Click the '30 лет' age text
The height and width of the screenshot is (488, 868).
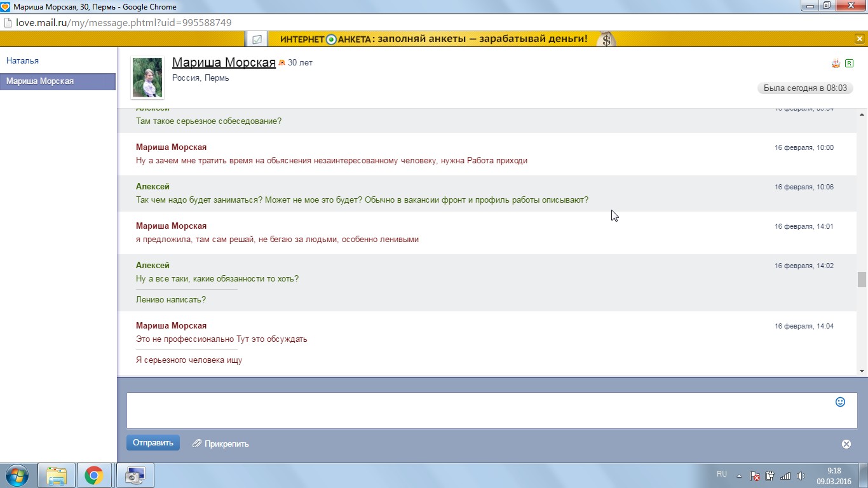[300, 63]
